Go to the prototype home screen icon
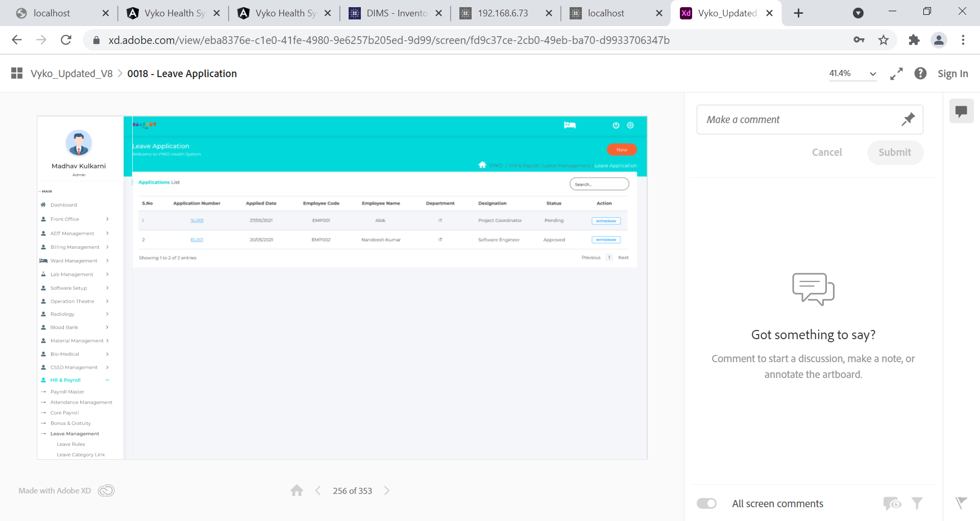Viewport: 980px width, 521px height. [297, 491]
